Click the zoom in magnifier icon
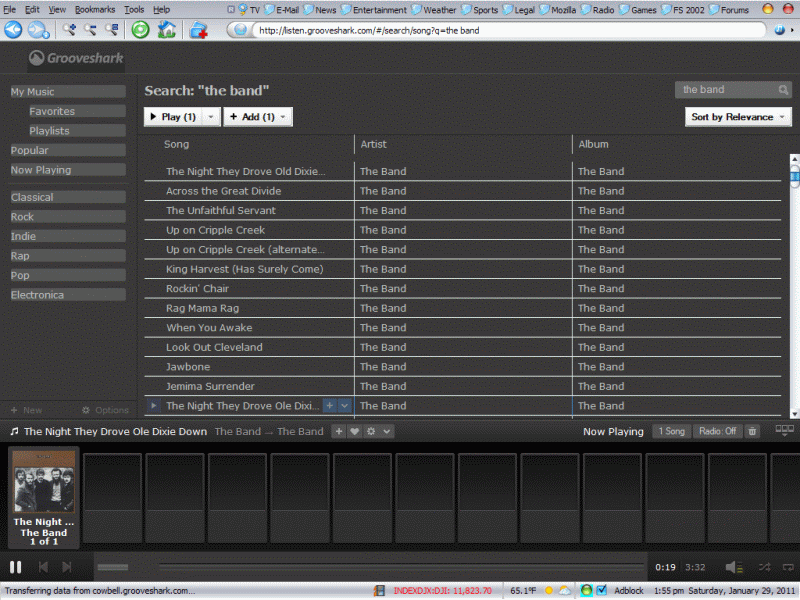800x600 pixels. 69,30
